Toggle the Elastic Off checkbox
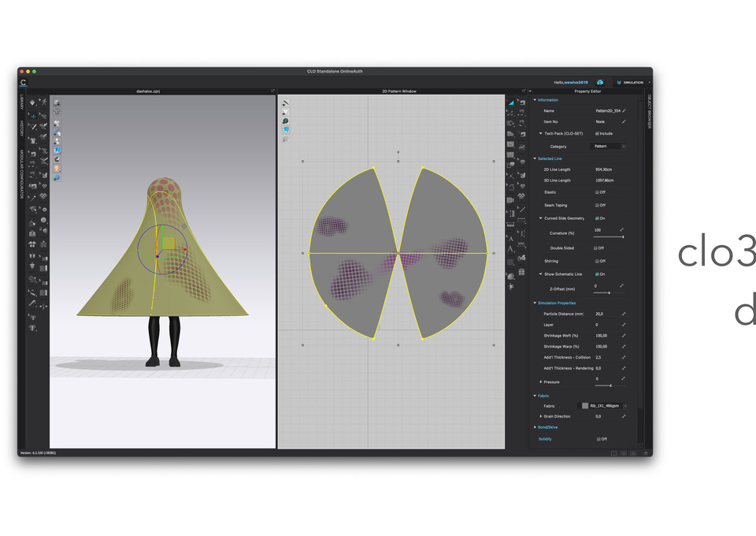This screenshot has height=536, width=756. [x=598, y=192]
